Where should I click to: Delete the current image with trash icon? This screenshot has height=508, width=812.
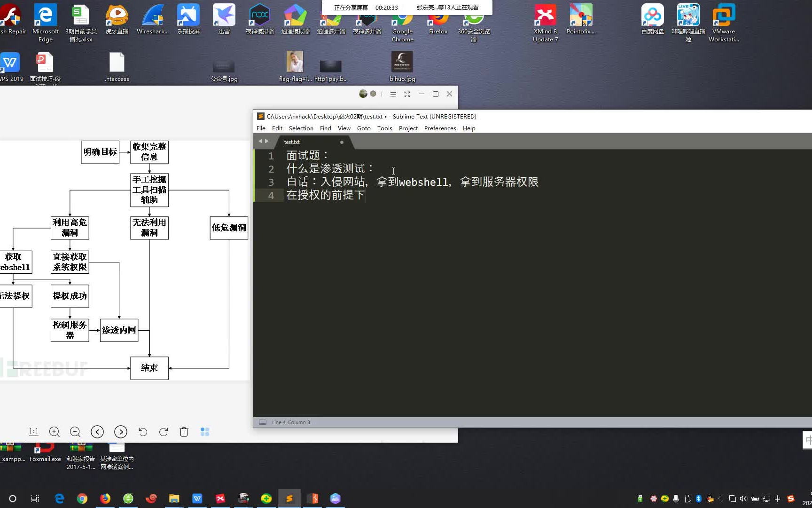pyautogui.click(x=184, y=432)
